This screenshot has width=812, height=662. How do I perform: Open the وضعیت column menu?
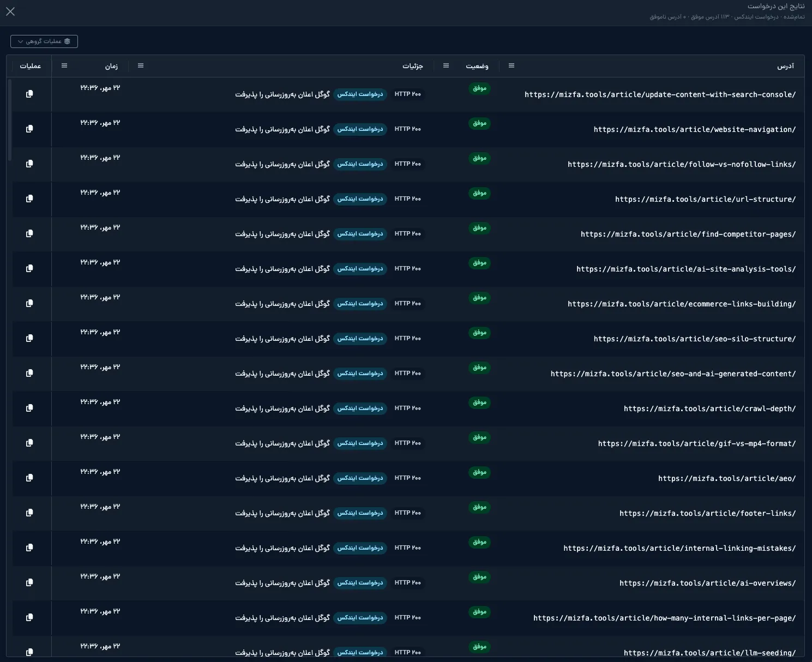[446, 66]
